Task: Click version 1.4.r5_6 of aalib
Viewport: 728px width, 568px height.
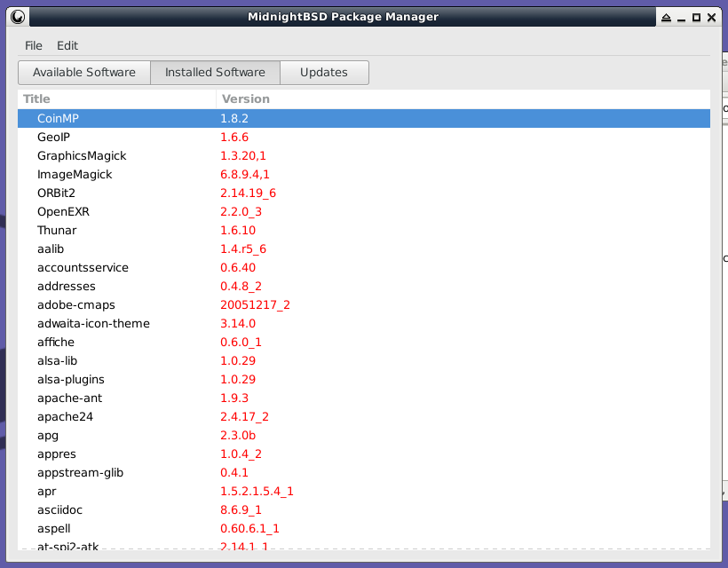Action: click(x=243, y=249)
